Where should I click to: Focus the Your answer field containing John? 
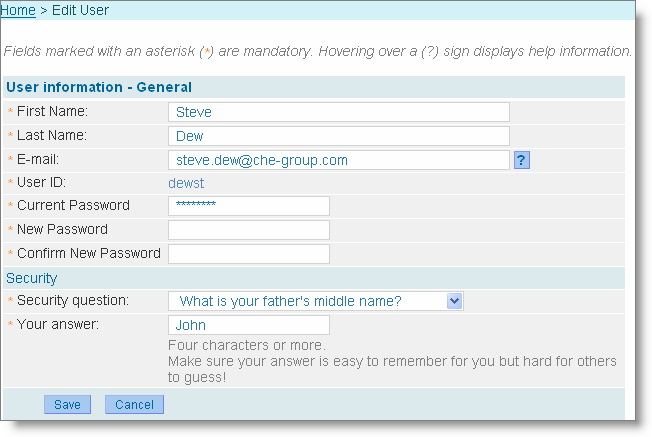coord(249,325)
